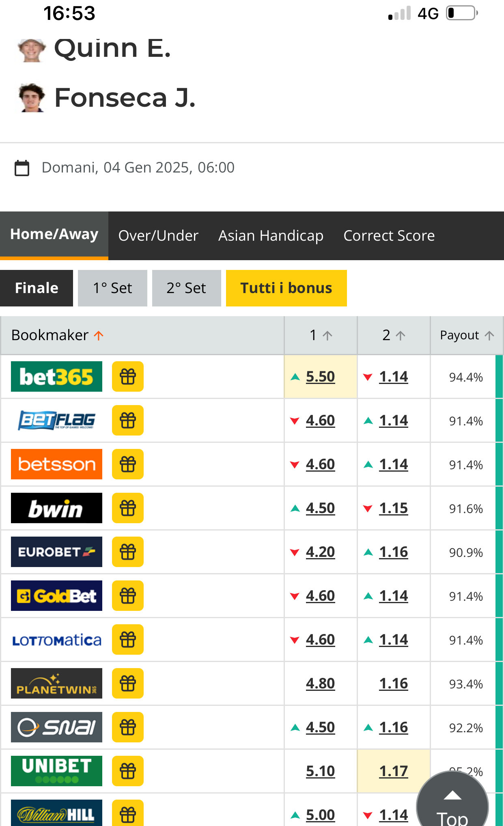Tap the GoldBet bonus gift icon

[x=128, y=596]
